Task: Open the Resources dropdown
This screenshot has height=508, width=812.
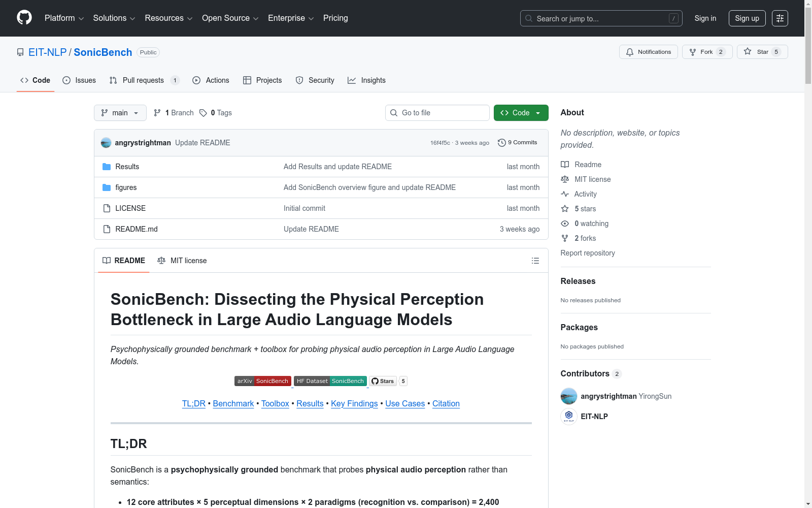Action: pos(168,18)
